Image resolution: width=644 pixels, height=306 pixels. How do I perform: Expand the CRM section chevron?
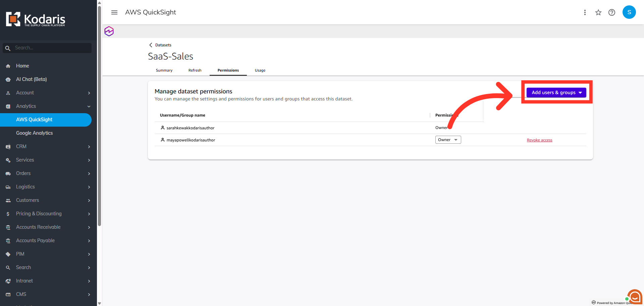pos(89,147)
